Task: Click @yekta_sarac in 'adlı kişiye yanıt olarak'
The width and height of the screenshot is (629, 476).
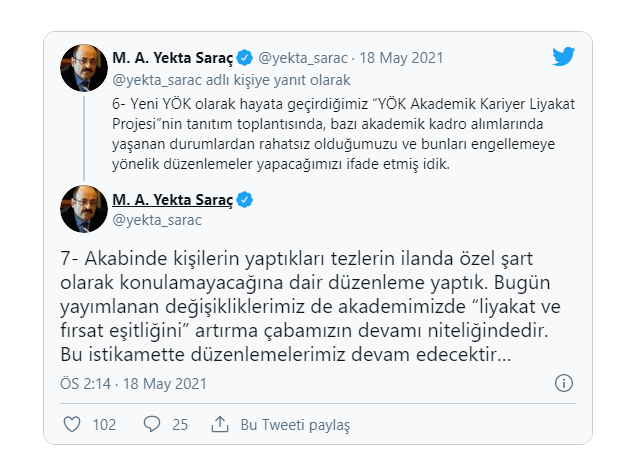Action: [x=157, y=80]
